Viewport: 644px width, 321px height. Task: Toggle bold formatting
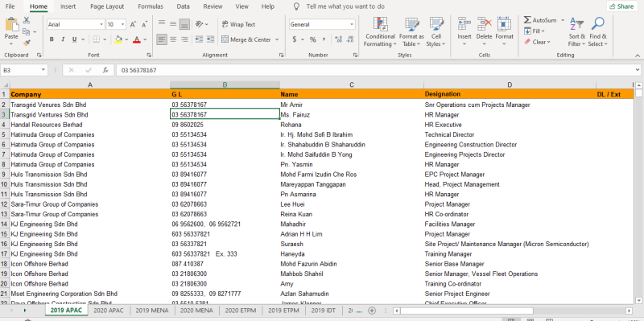pyautogui.click(x=52, y=39)
